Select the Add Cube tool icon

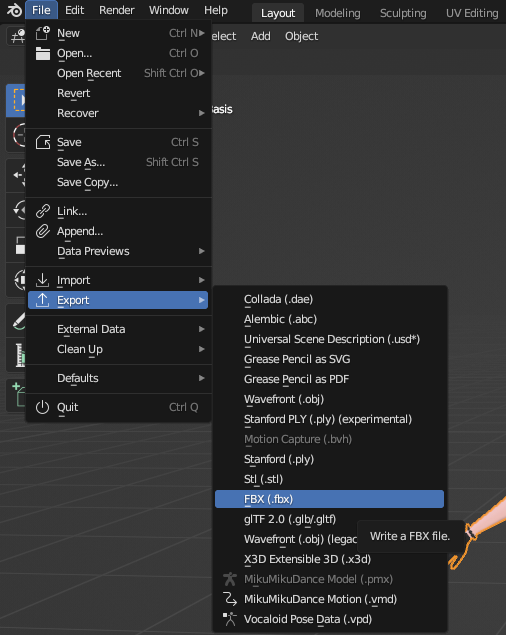(x=18, y=395)
